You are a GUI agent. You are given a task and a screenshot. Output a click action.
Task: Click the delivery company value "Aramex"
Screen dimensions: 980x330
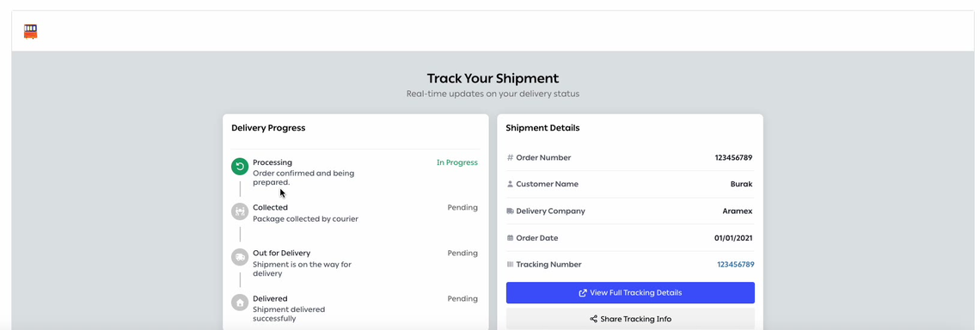738,211
